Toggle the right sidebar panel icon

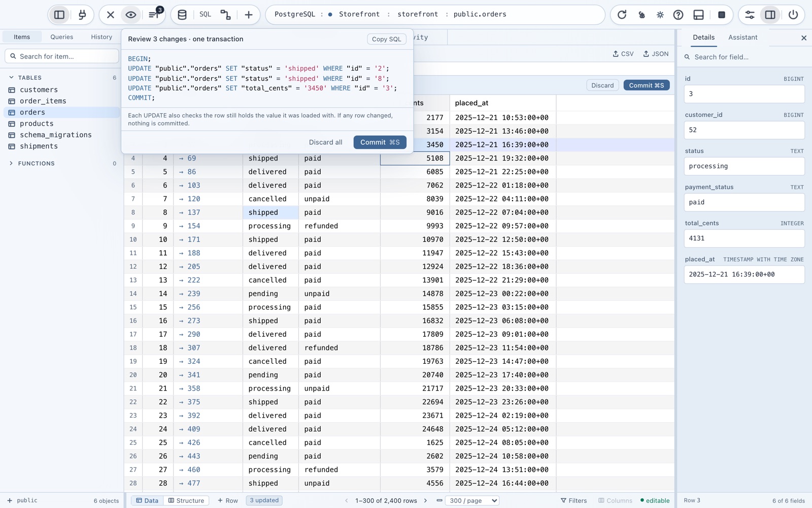pos(770,15)
